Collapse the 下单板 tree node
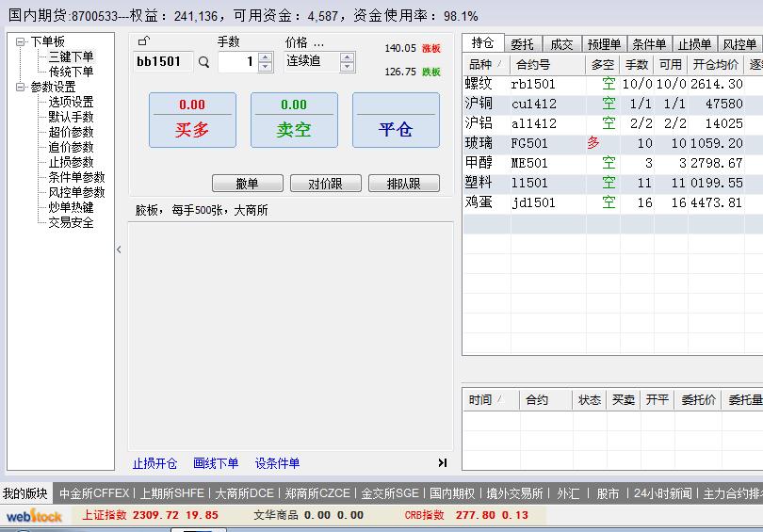 pos(21,41)
